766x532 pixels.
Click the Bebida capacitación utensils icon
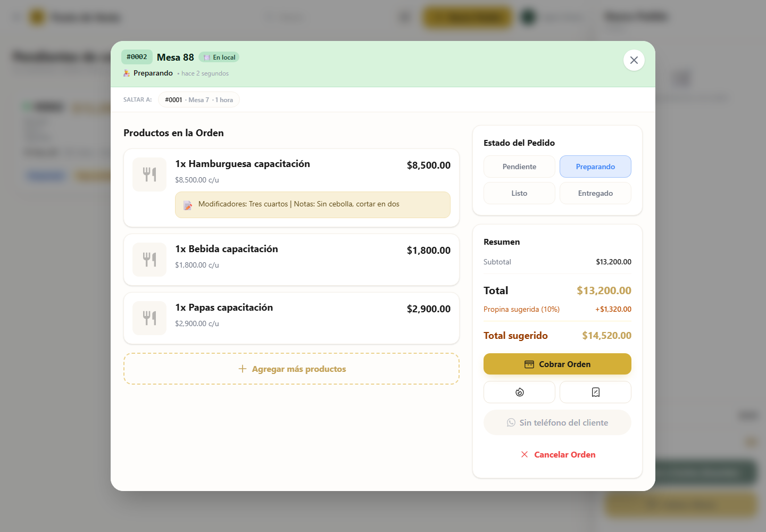(x=149, y=260)
